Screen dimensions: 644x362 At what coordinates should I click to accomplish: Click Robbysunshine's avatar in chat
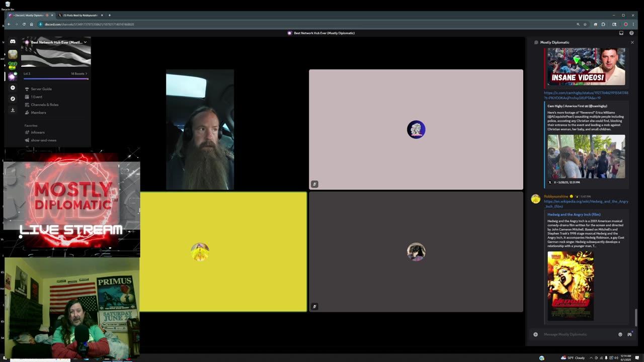(535, 199)
